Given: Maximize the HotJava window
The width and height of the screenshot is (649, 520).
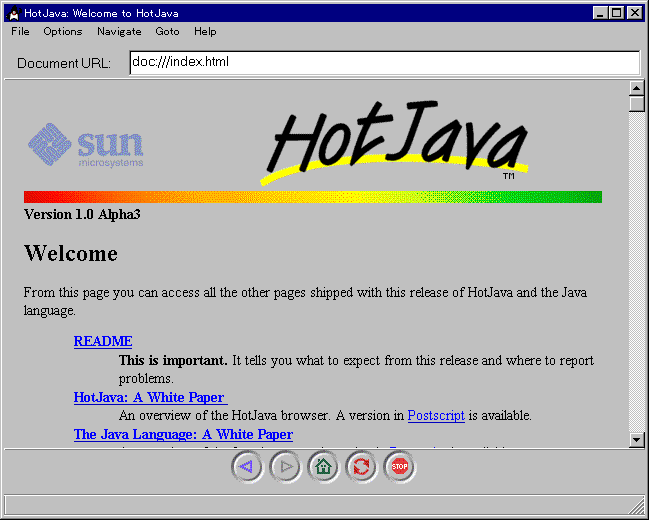Looking at the screenshot, I should point(616,13).
